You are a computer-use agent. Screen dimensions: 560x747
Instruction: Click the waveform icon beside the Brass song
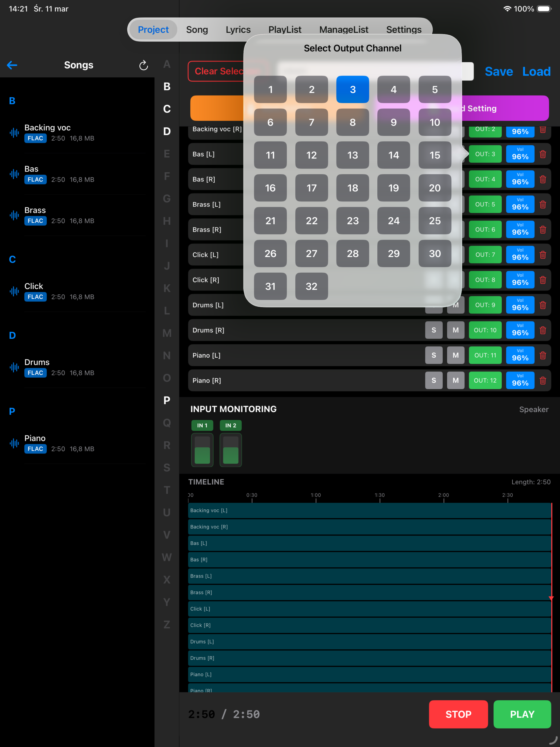pos(14,216)
